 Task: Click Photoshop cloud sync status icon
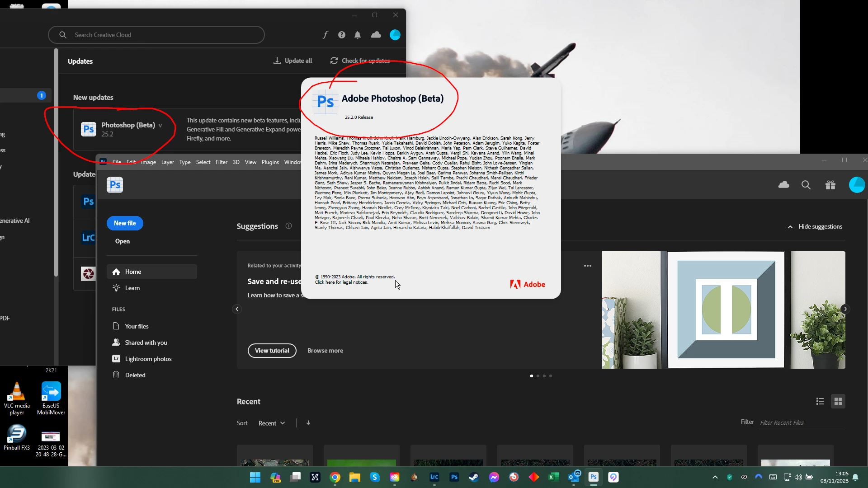tap(783, 185)
